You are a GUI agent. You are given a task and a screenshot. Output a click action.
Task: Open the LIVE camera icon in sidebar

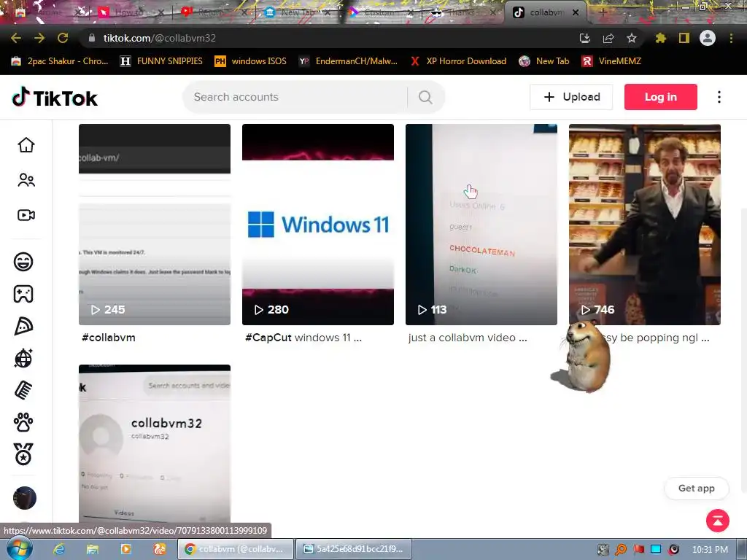(x=26, y=215)
